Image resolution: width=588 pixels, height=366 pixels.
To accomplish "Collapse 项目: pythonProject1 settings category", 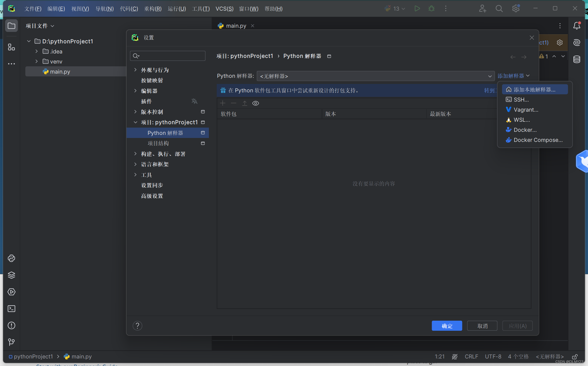I will pyautogui.click(x=136, y=122).
